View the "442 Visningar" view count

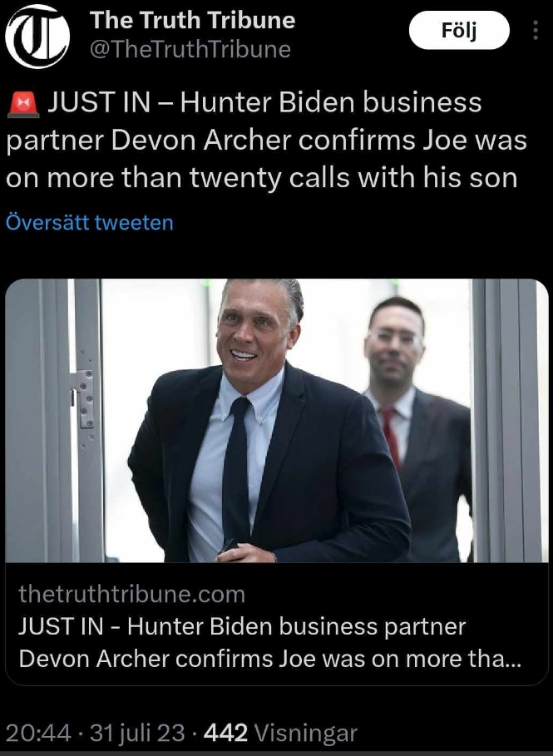[280, 733]
